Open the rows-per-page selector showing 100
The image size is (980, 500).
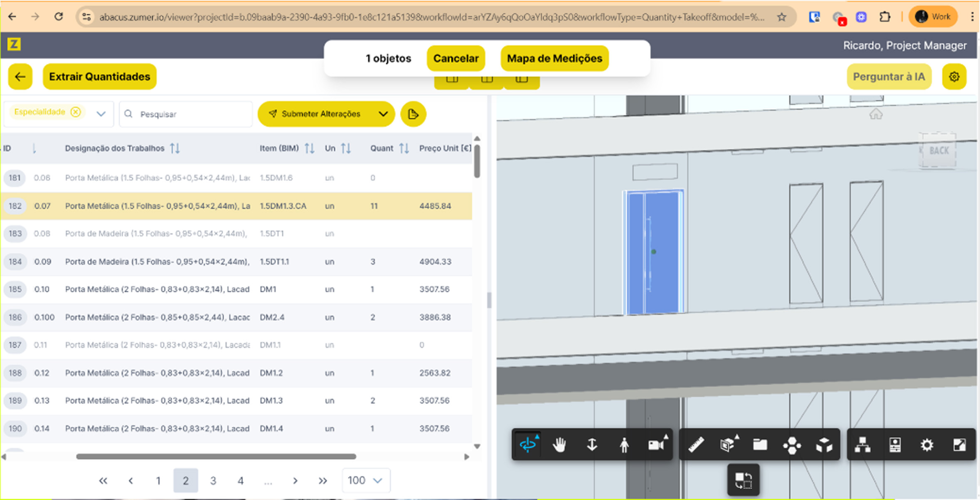tap(366, 480)
